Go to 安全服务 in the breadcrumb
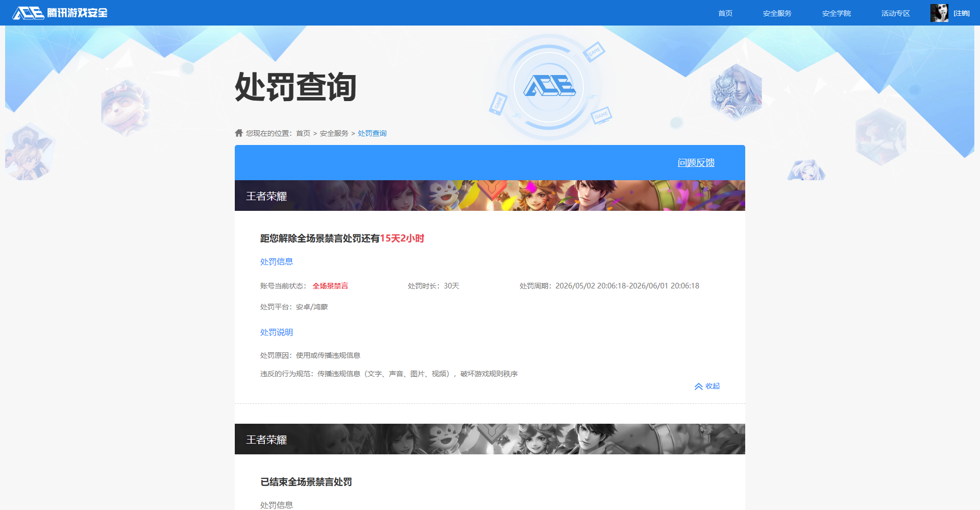The height and width of the screenshot is (510, 980). (334, 133)
